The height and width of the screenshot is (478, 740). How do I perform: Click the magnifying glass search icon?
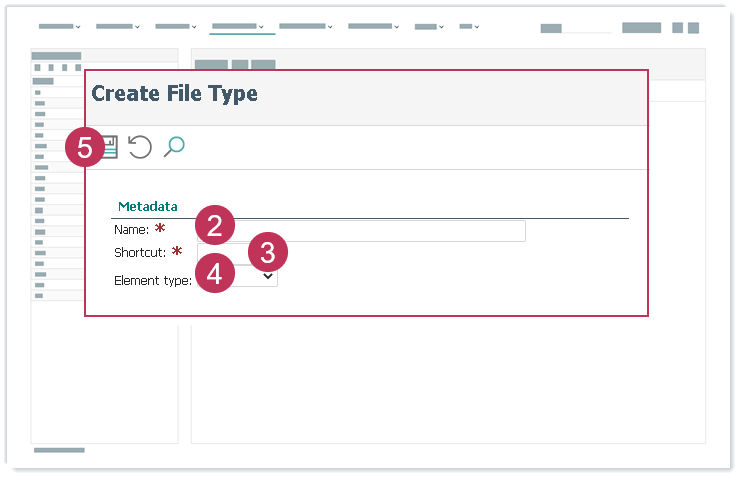coord(174,147)
